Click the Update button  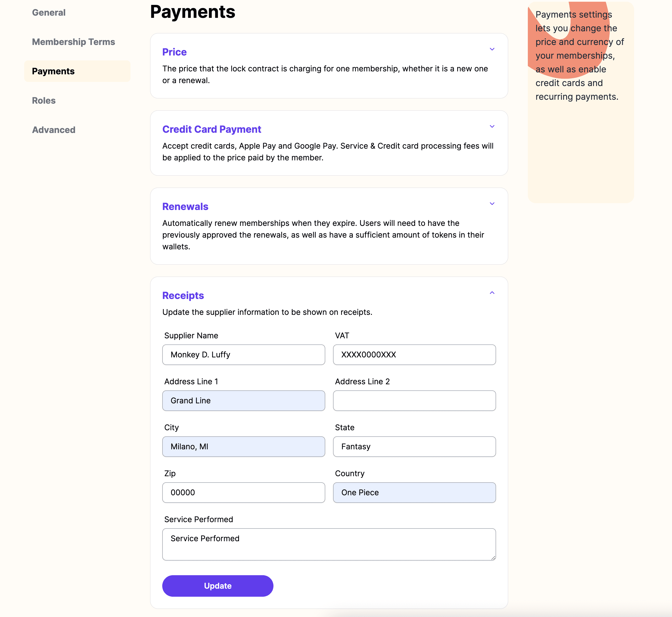(x=218, y=585)
